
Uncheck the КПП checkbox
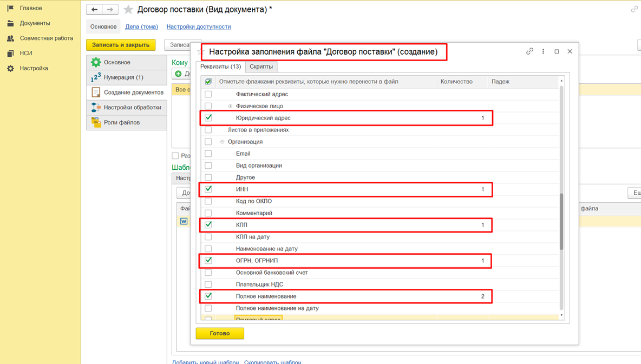click(208, 224)
